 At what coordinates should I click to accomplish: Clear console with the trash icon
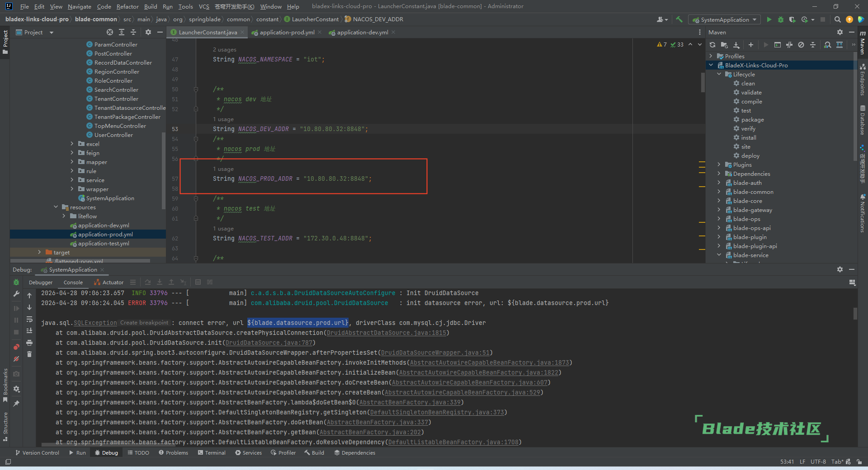[x=29, y=354]
